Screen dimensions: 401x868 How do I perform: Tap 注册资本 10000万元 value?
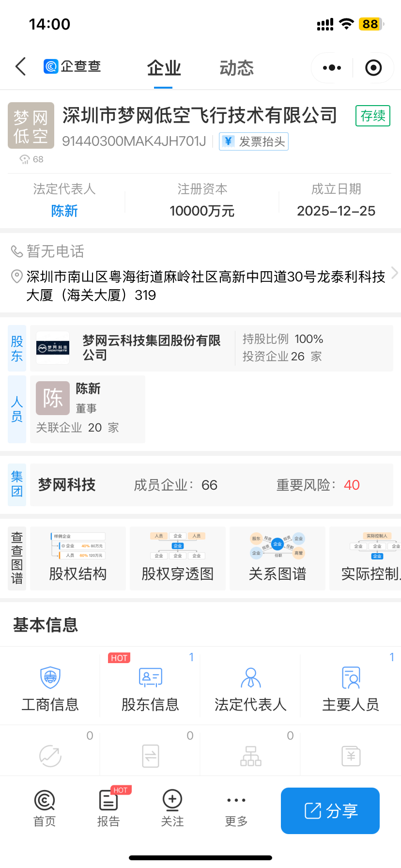pos(202,211)
